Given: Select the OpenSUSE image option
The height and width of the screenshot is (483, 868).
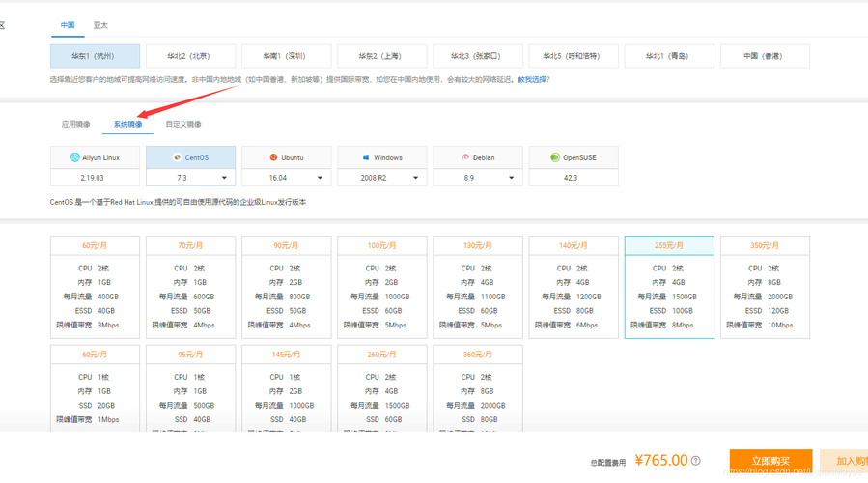Looking at the screenshot, I should [574, 157].
